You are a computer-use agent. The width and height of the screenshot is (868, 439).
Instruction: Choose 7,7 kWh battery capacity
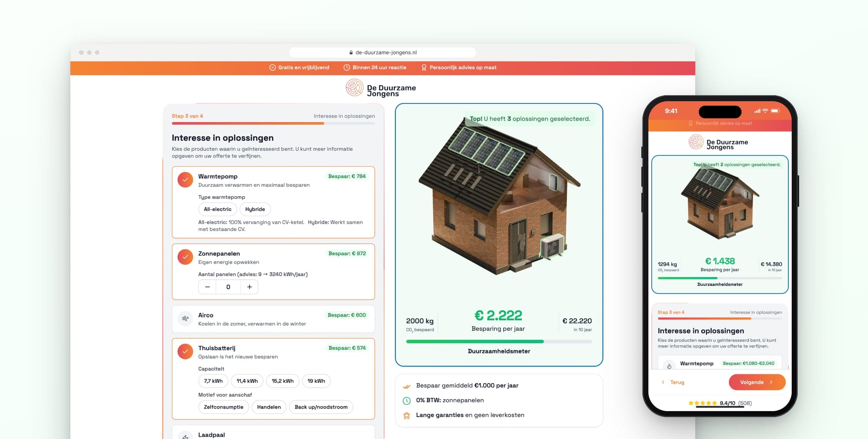(x=213, y=381)
